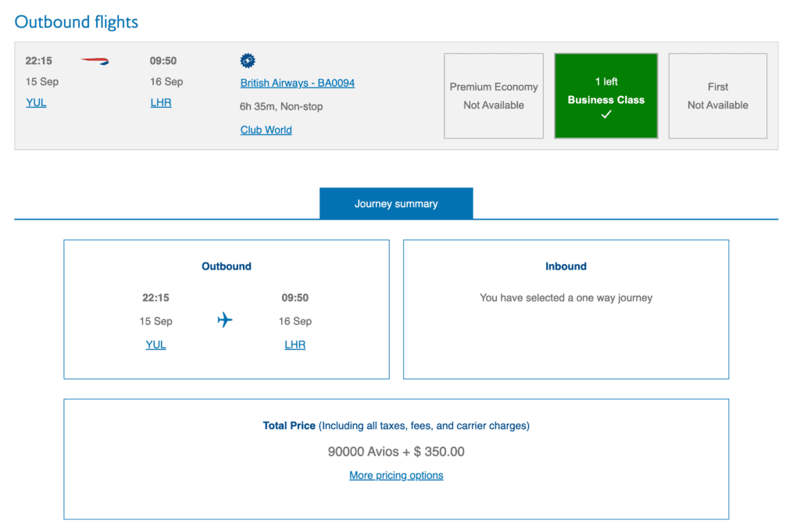Open the YUL departure airport link
The image size is (800, 532).
(36, 102)
